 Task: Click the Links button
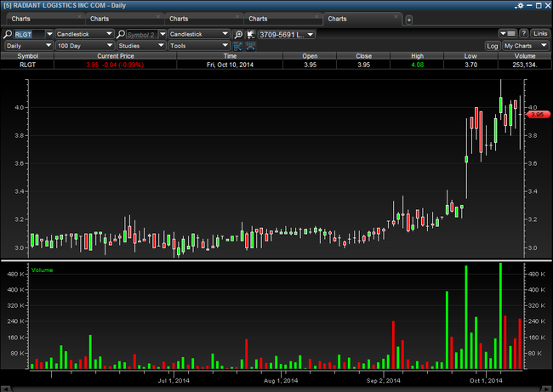tap(540, 34)
